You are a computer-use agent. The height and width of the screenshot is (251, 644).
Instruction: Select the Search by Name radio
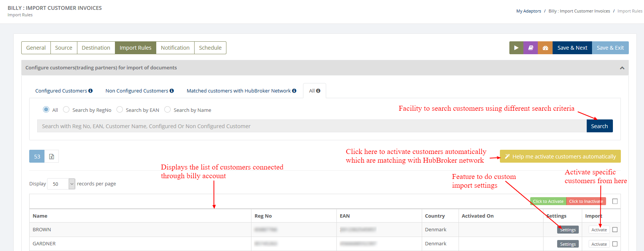point(167,110)
